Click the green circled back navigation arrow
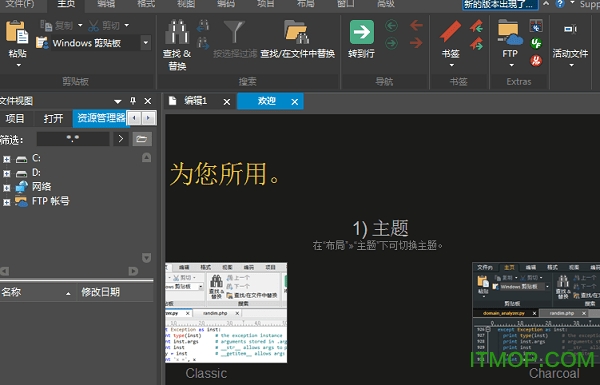The image size is (600, 385). point(391,26)
